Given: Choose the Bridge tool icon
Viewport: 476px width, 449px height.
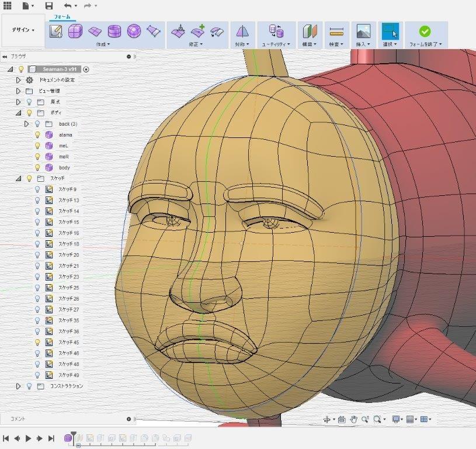Looking at the screenshot, I should [217, 32].
